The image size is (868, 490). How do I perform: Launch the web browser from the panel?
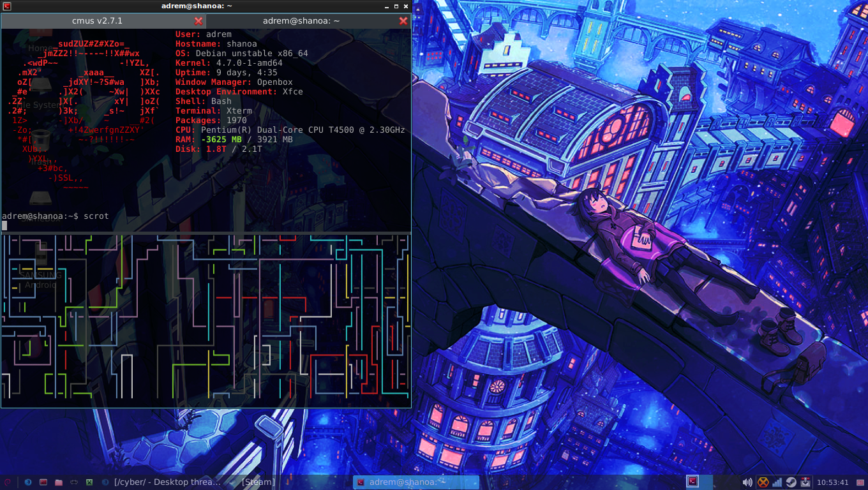(x=28, y=482)
